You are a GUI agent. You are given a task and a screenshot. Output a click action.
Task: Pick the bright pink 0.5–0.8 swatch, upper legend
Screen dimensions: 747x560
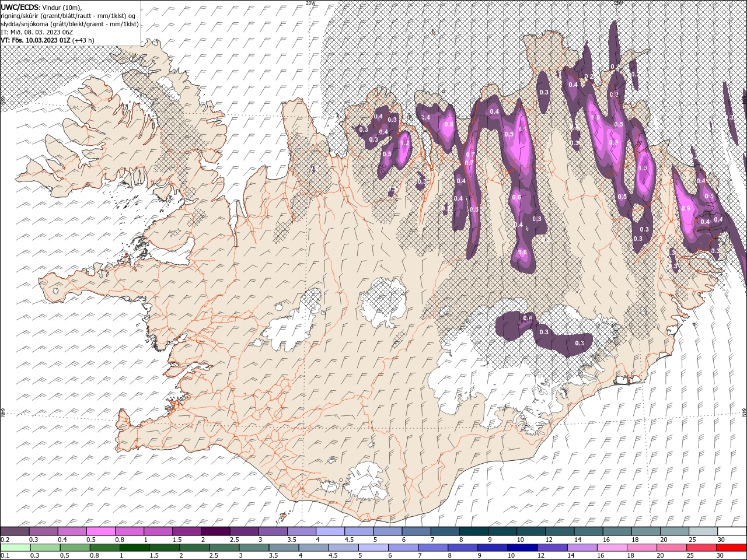click(x=100, y=531)
